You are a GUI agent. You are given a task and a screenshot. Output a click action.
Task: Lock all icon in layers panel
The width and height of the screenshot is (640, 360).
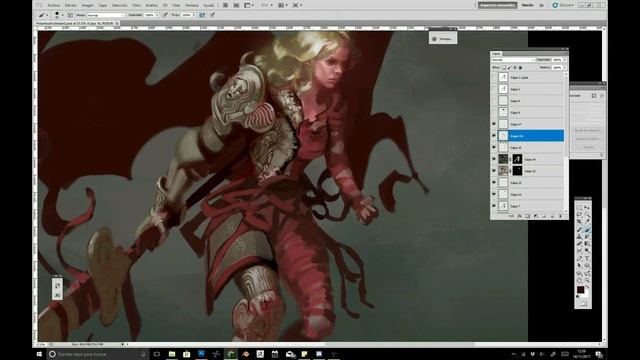520,67
